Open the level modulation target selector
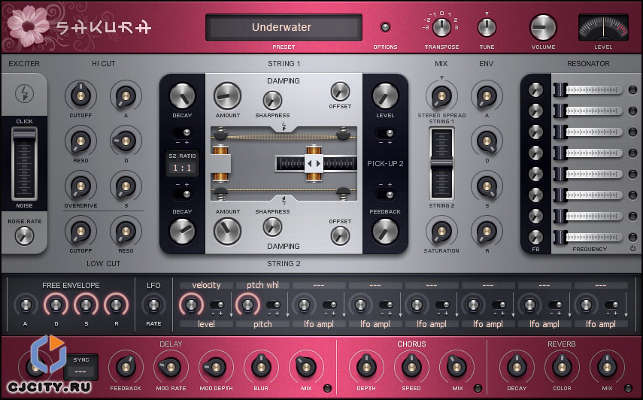Viewport: 643px width, 400px height. (206, 324)
